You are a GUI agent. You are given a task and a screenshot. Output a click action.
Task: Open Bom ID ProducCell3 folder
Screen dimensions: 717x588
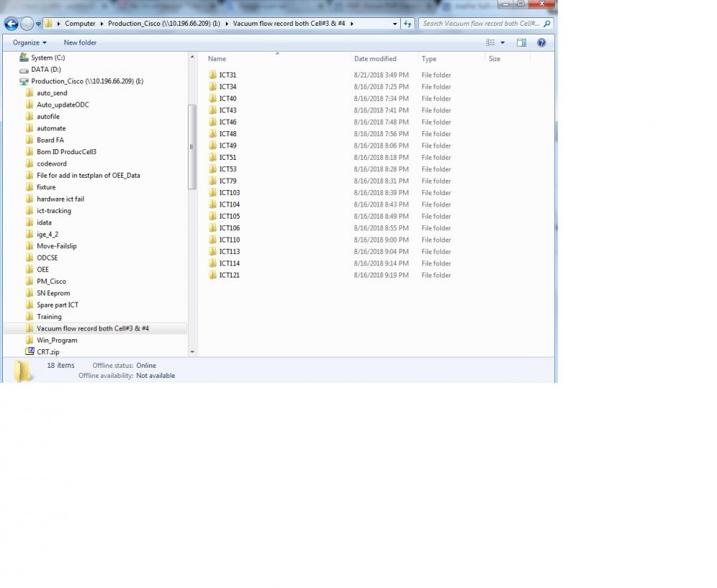[61, 152]
